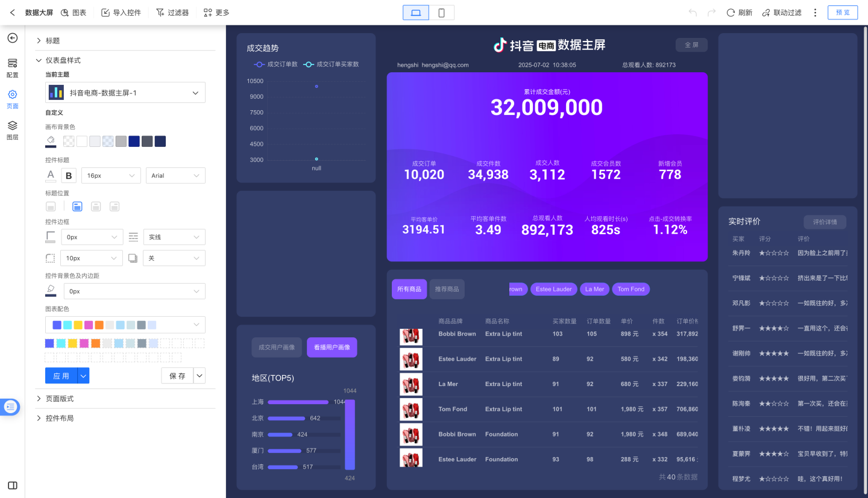Click the 应用 apply button

tap(61, 376)
